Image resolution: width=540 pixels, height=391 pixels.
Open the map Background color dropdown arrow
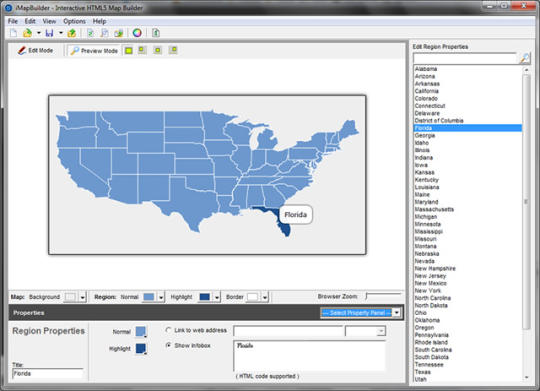pyautogui.click(x=83, y=297)
